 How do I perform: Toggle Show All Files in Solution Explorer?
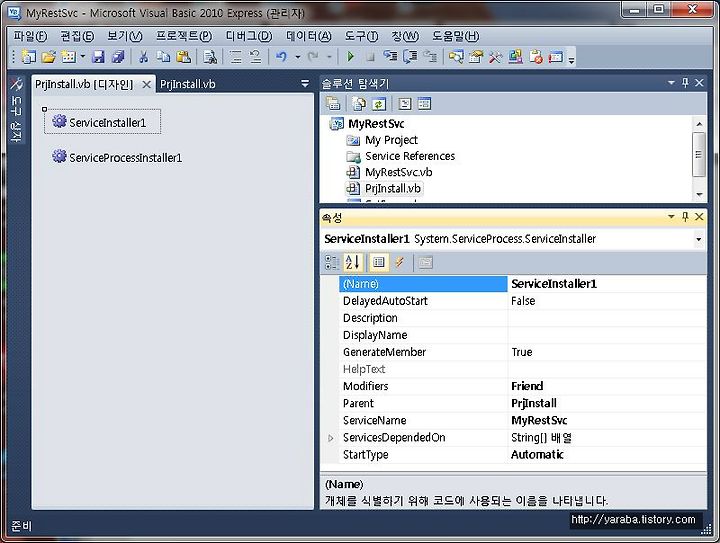[x=359, y=104]
